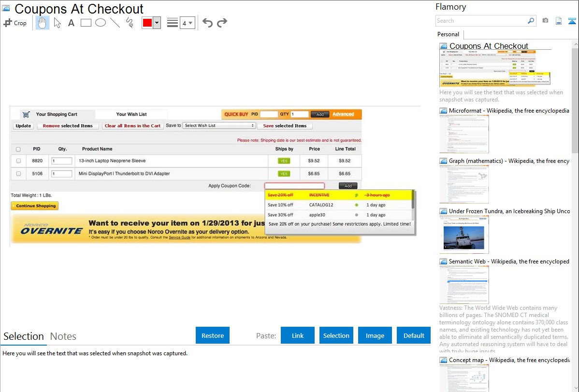Paste using Default
The width and height of the screenshot is (579, 392).
coord(414,335)
